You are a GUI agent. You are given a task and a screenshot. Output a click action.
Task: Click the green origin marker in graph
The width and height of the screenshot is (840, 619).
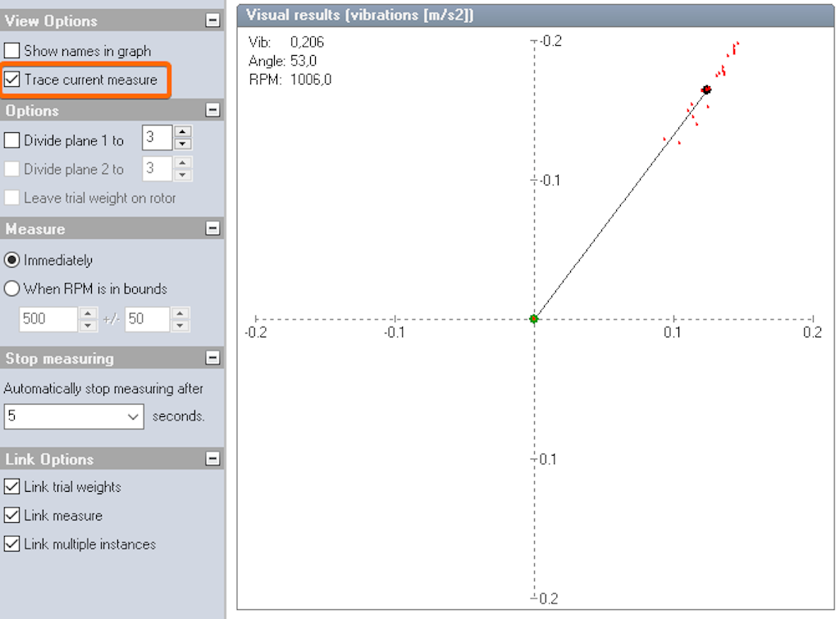[x=533, y=319]
